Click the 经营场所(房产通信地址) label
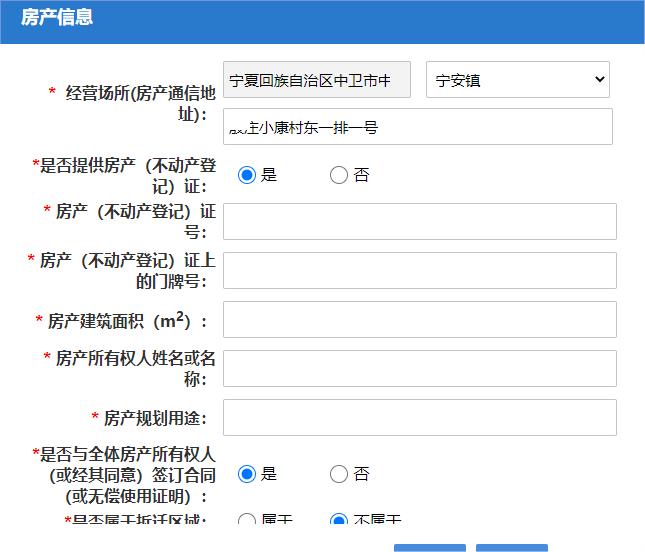Image resolution: width=645 pixels, height=552 pixels. [x=140, y=103]
